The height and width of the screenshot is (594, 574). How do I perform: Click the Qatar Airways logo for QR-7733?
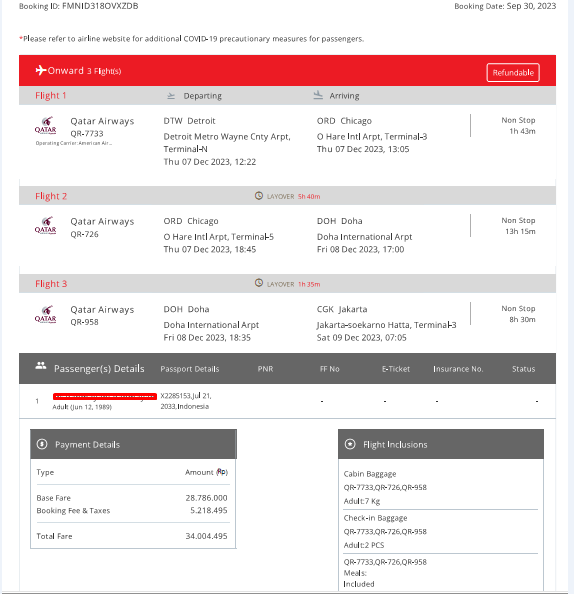coord(45,125)
